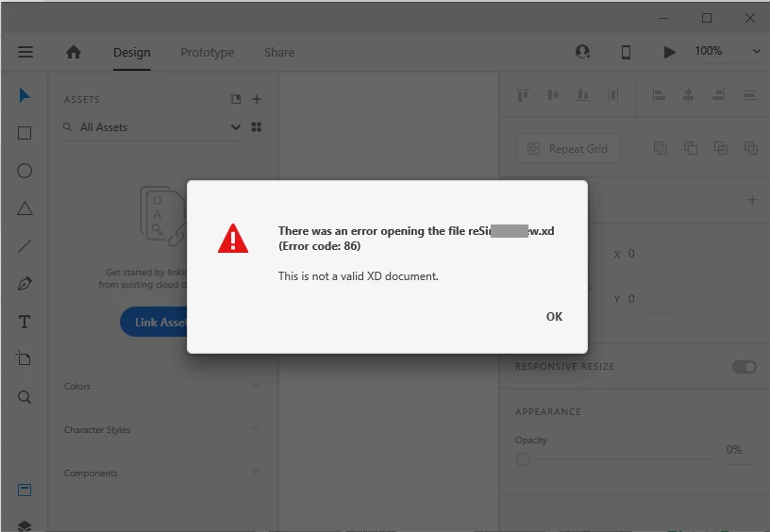This screenshot has height=532, width=770.
Task: Open the zoom level dropdown arrow
Action: (x=756, y=51)
